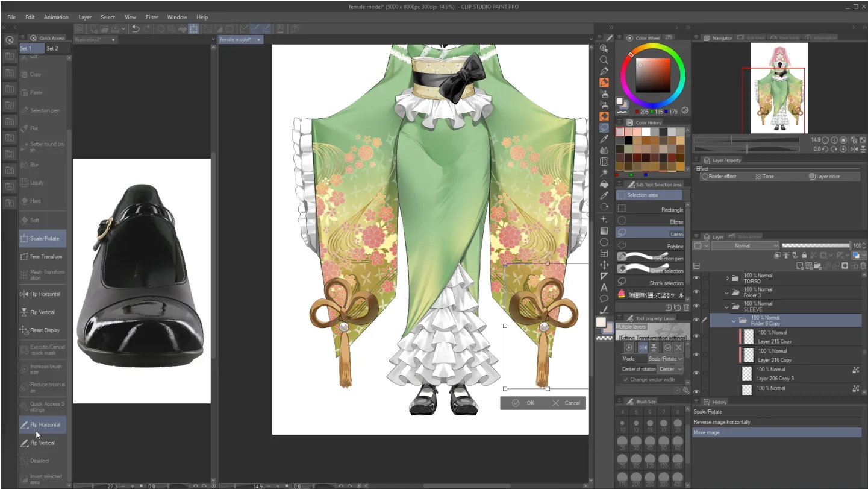Select the Gradient tool

[604, 230]
